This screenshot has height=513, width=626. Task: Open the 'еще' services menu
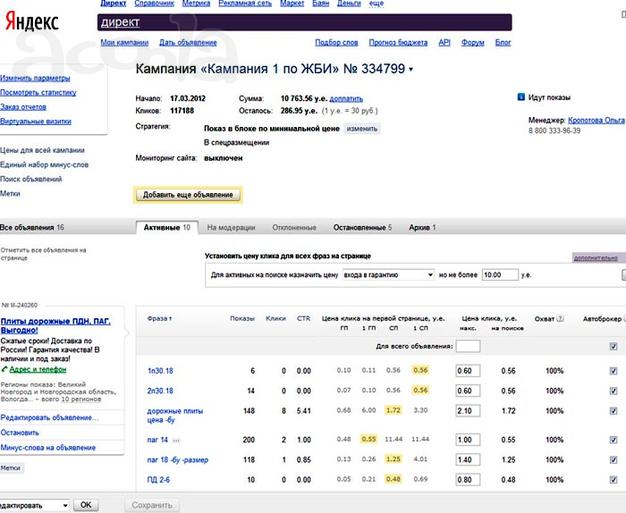(376, 3)
